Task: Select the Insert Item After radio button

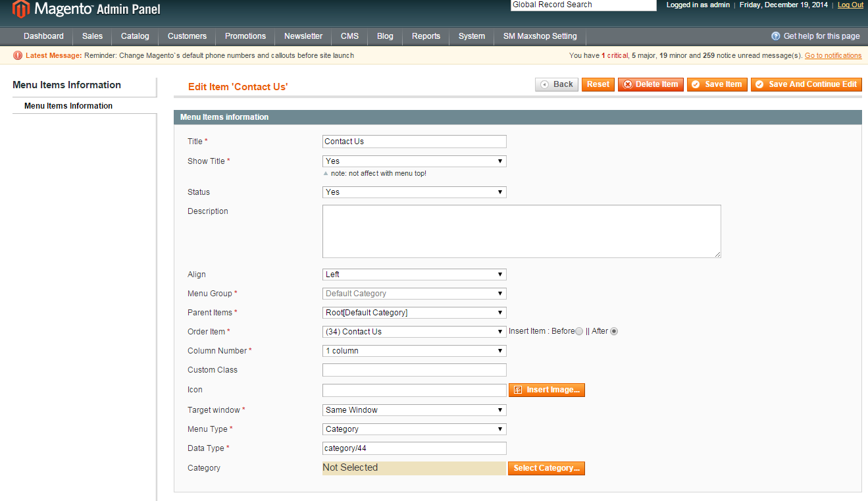Action: tap(614, 331)
